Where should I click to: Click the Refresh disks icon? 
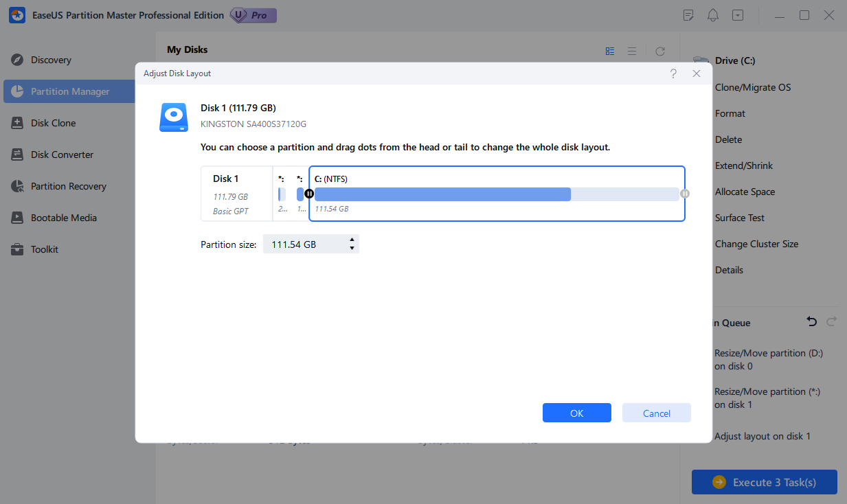coord(660,51)
